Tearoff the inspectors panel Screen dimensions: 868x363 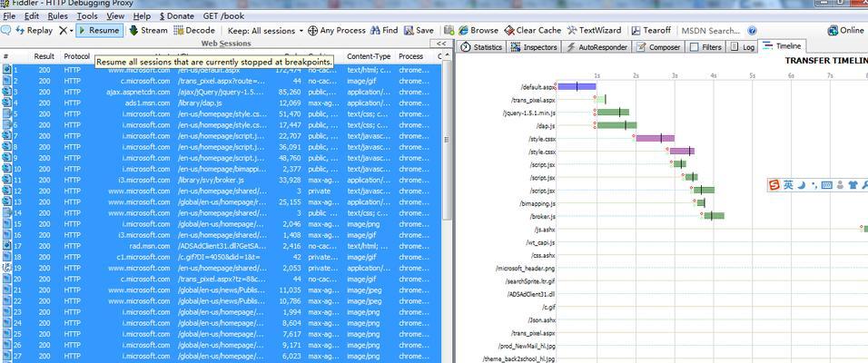pyautogui.click(x=651, y=31)
